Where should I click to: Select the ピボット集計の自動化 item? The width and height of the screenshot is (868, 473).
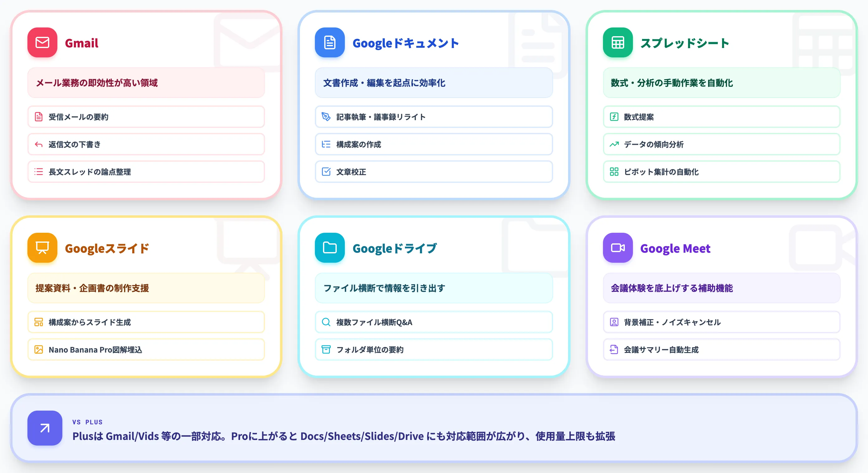[x=721, y=172]
